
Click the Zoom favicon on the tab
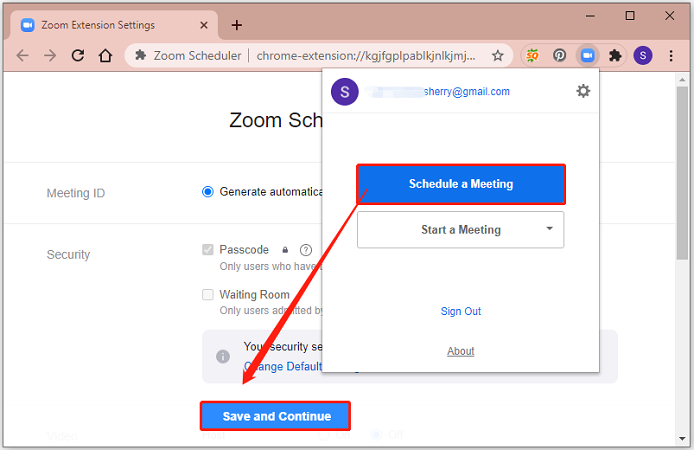coord(27,25)
